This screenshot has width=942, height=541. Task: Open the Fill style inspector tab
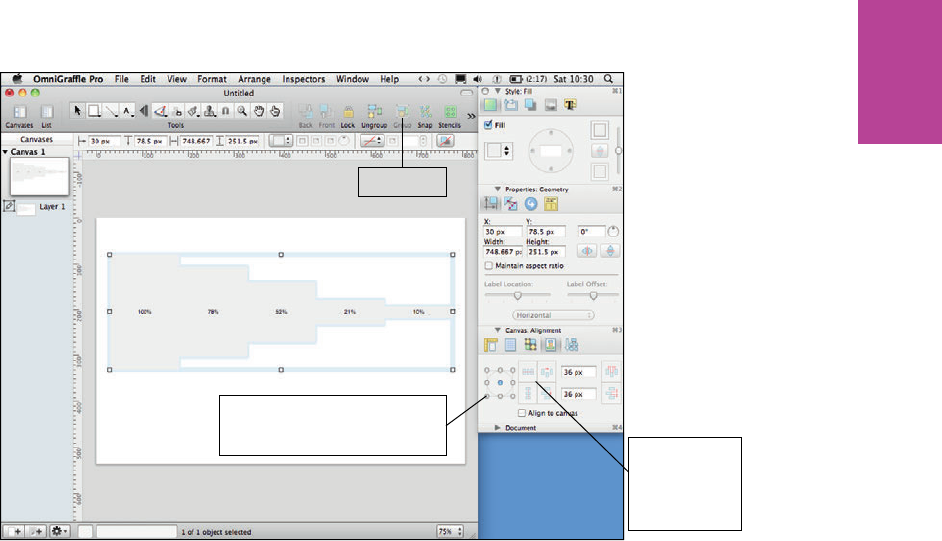pos(491,105)
